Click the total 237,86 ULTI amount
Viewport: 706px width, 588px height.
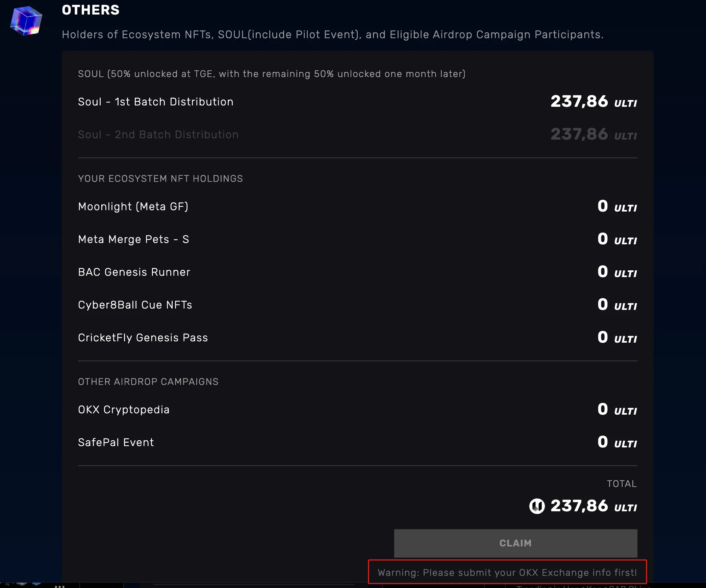[594, 506]
